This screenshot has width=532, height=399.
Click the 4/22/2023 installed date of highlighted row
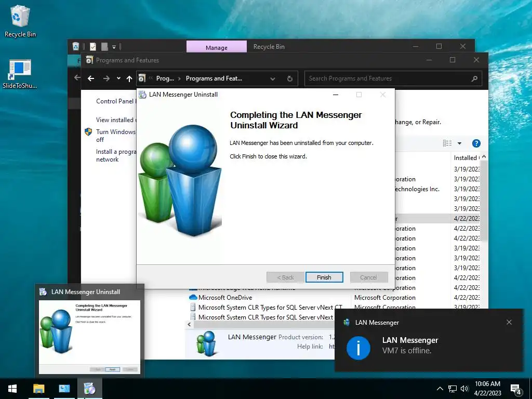(x=467, y=219)
